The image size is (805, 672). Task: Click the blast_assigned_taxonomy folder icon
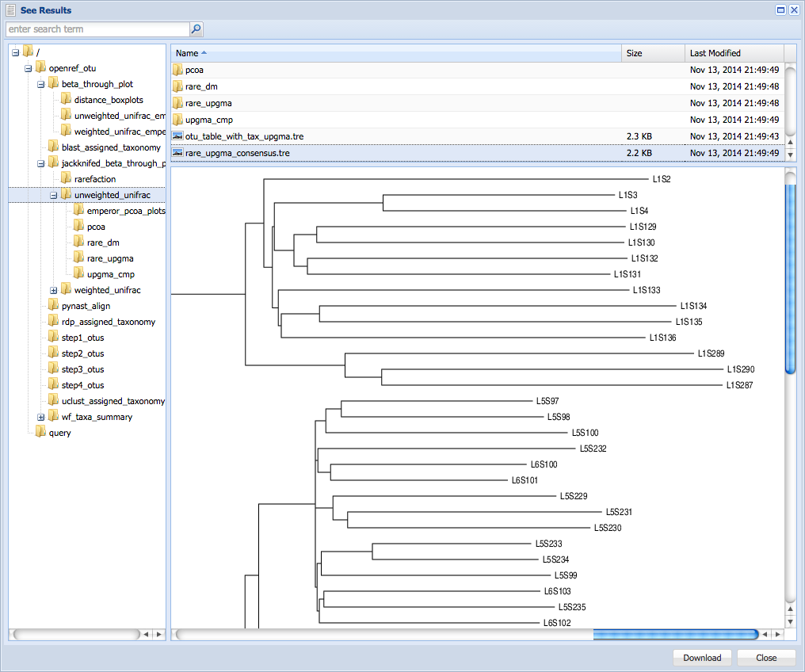(x=53, y=147)
